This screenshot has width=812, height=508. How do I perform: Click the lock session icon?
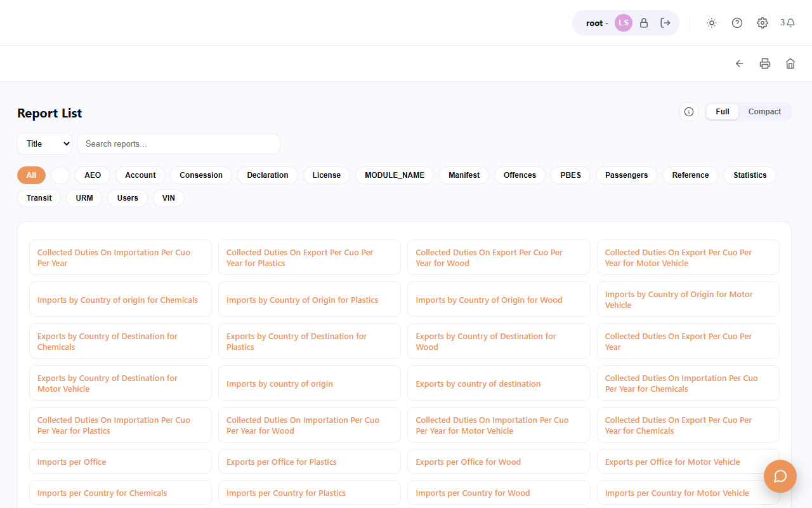[x=644, y=23]
